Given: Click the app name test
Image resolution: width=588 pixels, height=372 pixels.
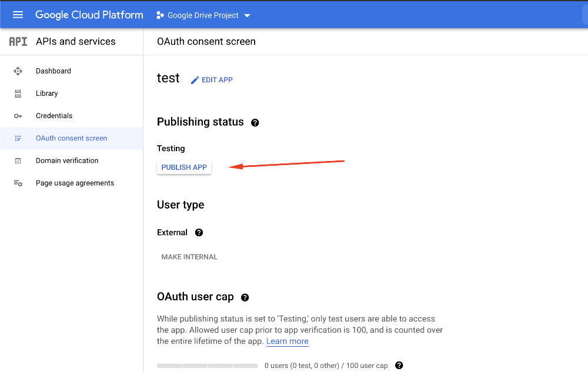Looking at the screenshot, I should tap(168, 78).
